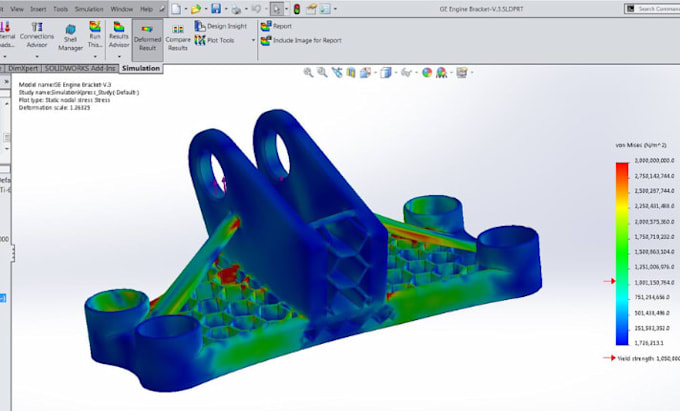Click the Design Insight button
The image size is (680, 411).
221,26
